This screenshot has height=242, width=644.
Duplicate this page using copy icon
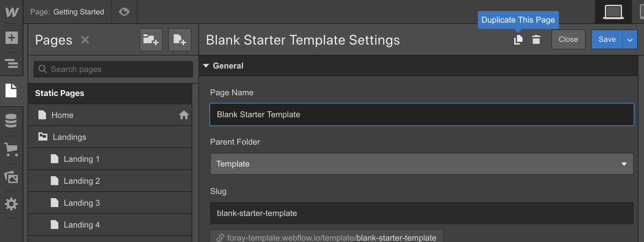click(x=518, y=40)
